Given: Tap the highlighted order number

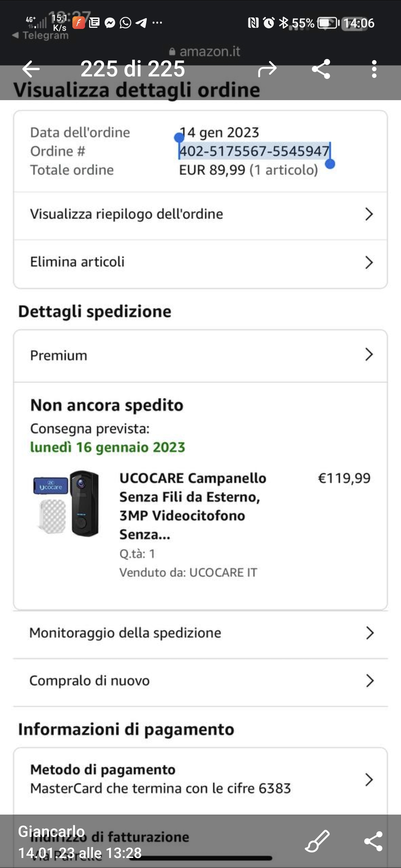Looking at the screenshot, I should click(x=254, y=151).
